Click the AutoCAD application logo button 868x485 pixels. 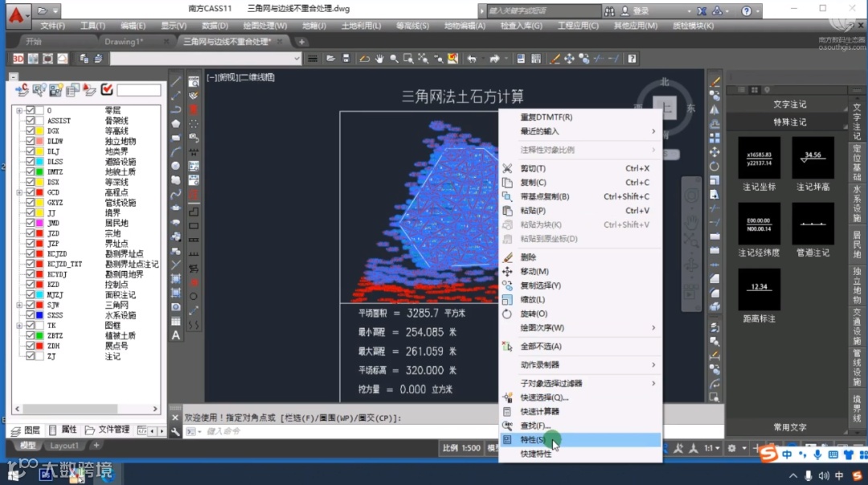(x=17, y=15)
